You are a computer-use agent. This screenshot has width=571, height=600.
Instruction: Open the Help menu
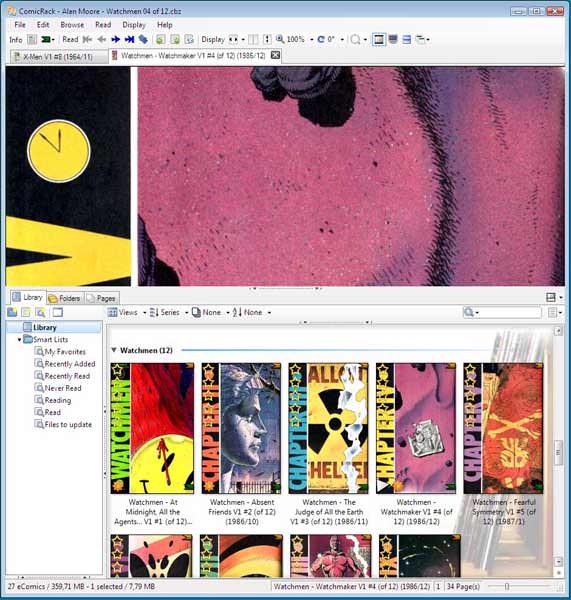[165, 25]
